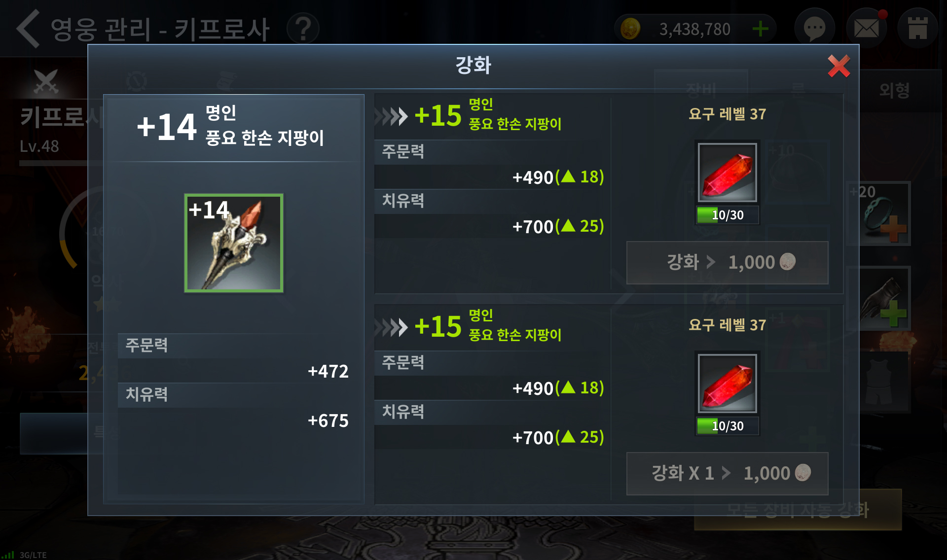The image size is (947, 560).
Task: Switch to the 외형 appearance tab
Action: point(894,90)
